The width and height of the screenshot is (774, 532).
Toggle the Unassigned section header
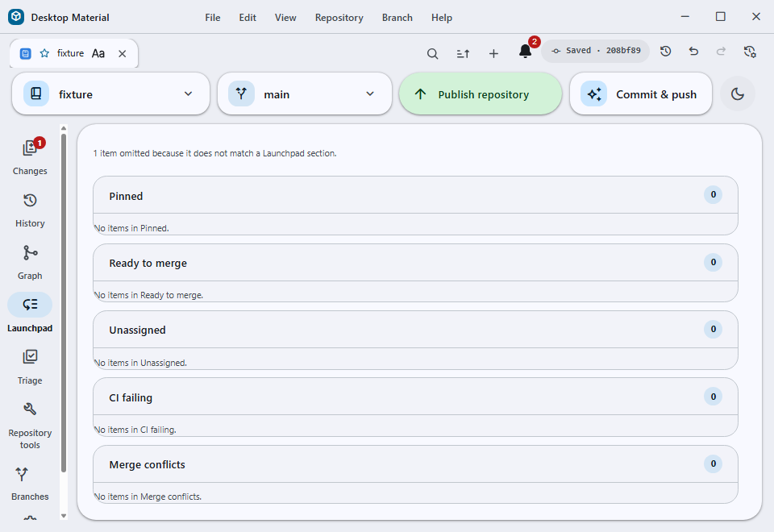tap(415, 330)
